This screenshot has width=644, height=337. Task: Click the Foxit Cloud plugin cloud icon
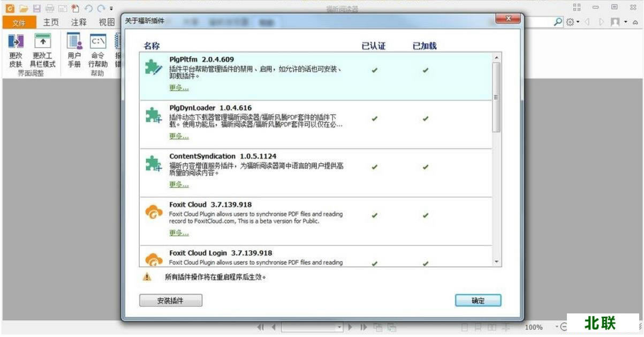pyautogui.click(x=154, y=212)
